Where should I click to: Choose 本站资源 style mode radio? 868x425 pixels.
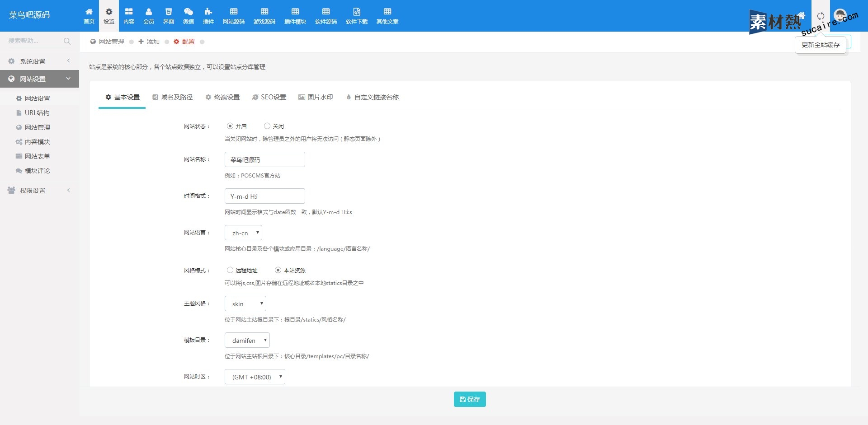[278, 270]
